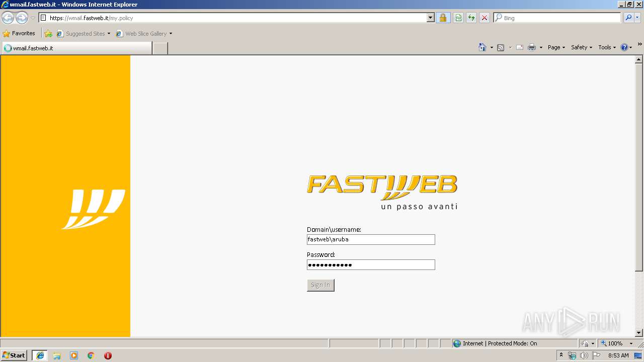Click the browser Back arrow button

pyautogui.click(x=8, y=18)
